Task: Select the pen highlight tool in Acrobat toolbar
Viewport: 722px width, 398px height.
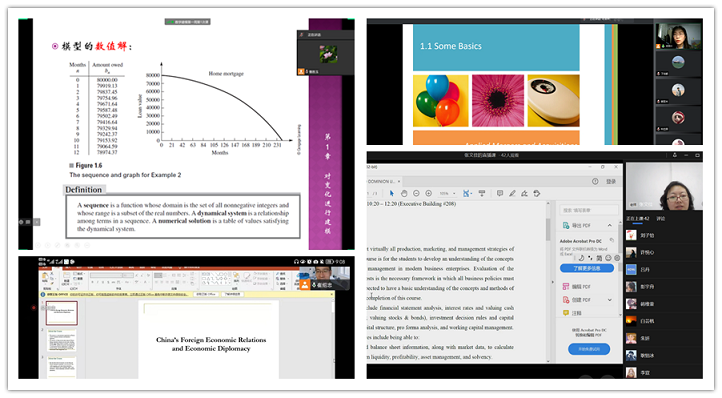Action: 512,193
